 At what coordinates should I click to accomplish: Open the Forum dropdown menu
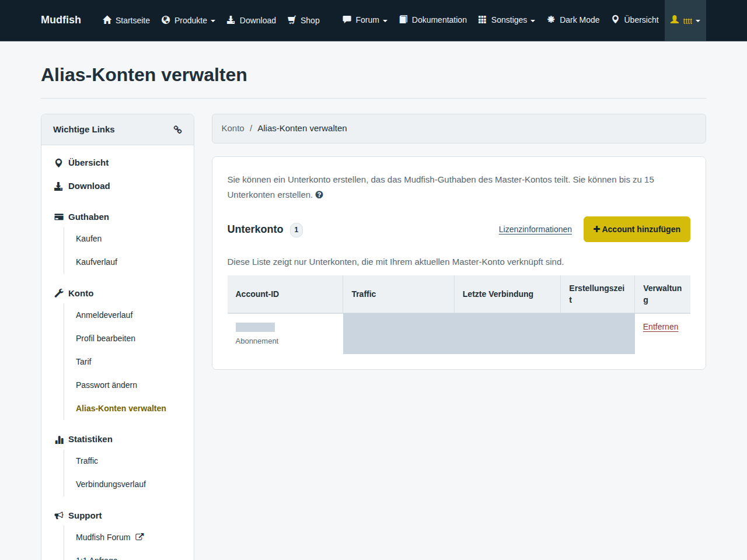pos(365,20)
